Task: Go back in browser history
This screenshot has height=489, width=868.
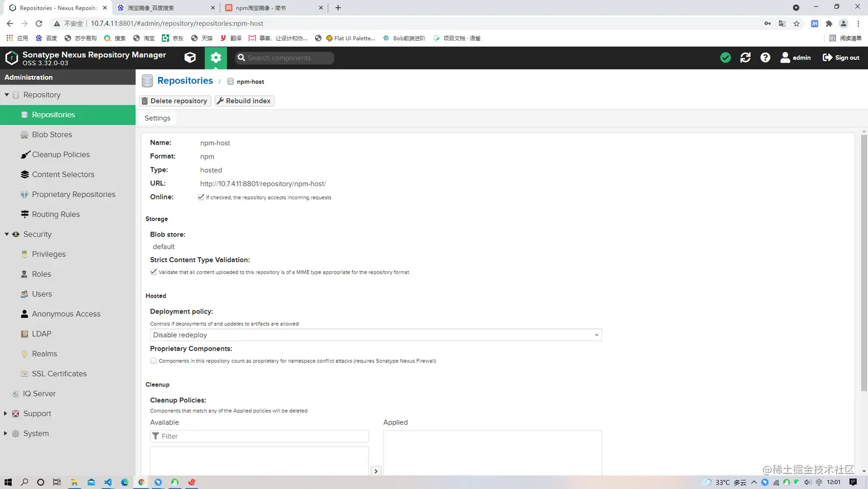Action: (x=10, y=24)
